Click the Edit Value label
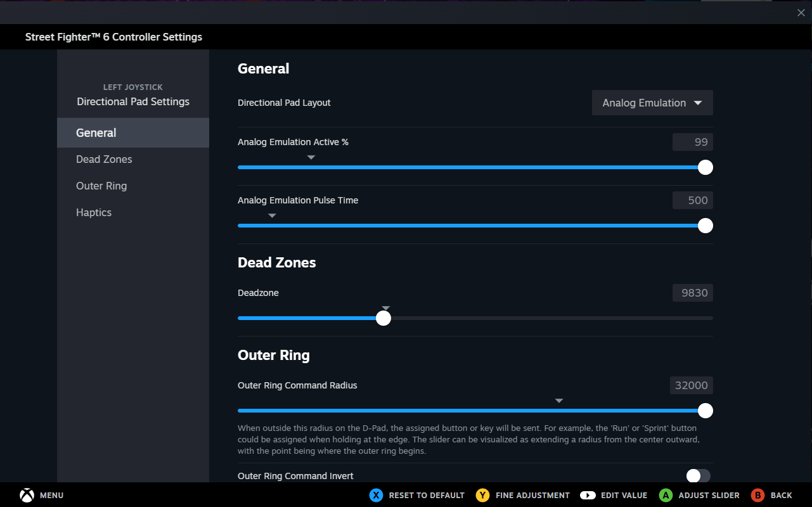Image resolution: width=812 pixels, height=507 pixels. (x=624, y=495)
